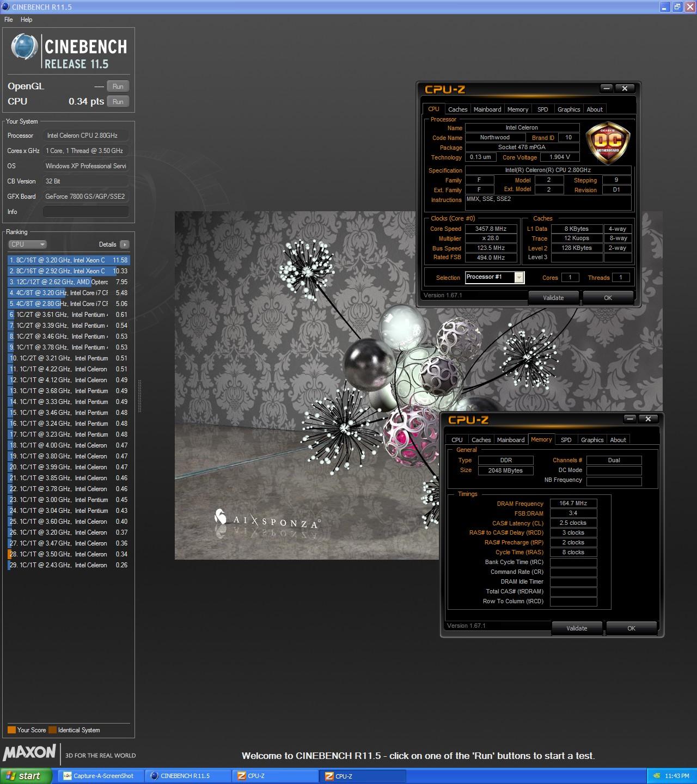Viewport: 697px width, 784px height.
Task: Select ranking row 18 Celeron 4.00 GHz
Action: 69,445
